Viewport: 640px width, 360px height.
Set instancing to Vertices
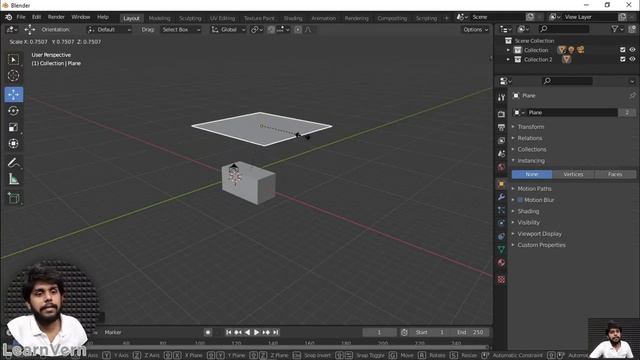pos(573,174)
